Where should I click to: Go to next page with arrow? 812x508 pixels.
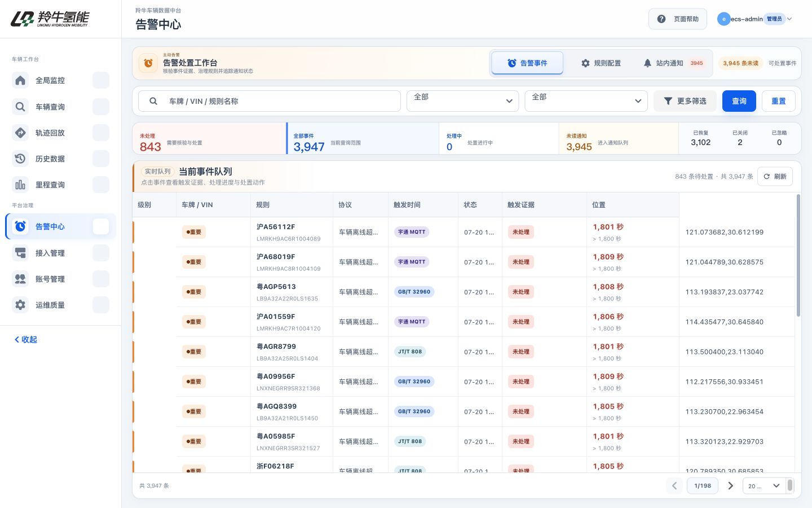tap(731, 486)
